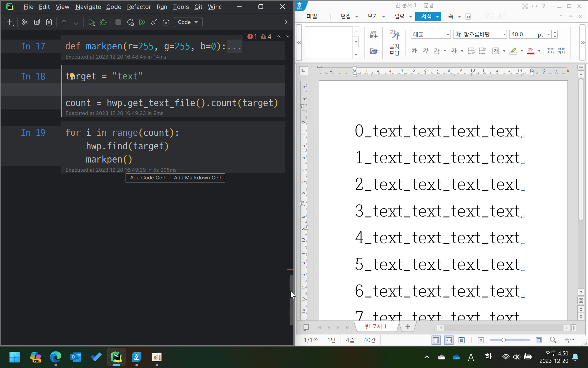This screenshot has height=368, width=588.
Task: Expand the 보기 menu dropdown arrow
Action: (383, 17)
